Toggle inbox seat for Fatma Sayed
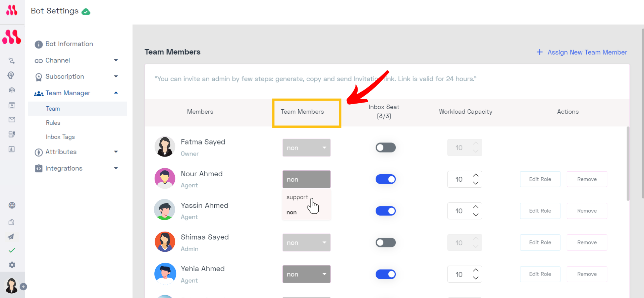 (385, 147)
